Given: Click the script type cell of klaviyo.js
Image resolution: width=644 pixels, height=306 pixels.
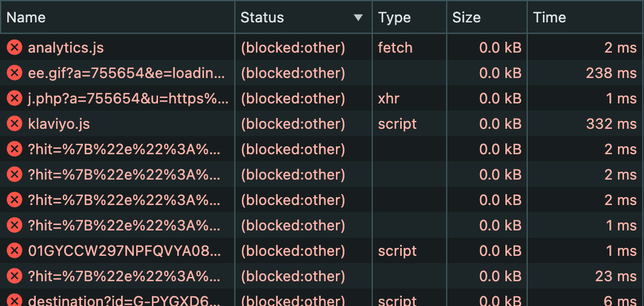Looking at the screenshot, I should 397,124.
